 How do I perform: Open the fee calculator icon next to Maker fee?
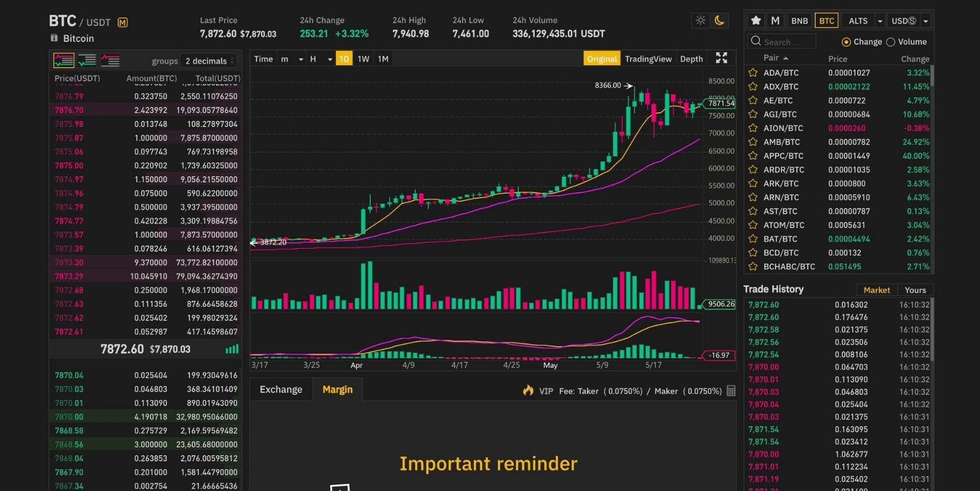pyautogui.click(x=731, y=391)
